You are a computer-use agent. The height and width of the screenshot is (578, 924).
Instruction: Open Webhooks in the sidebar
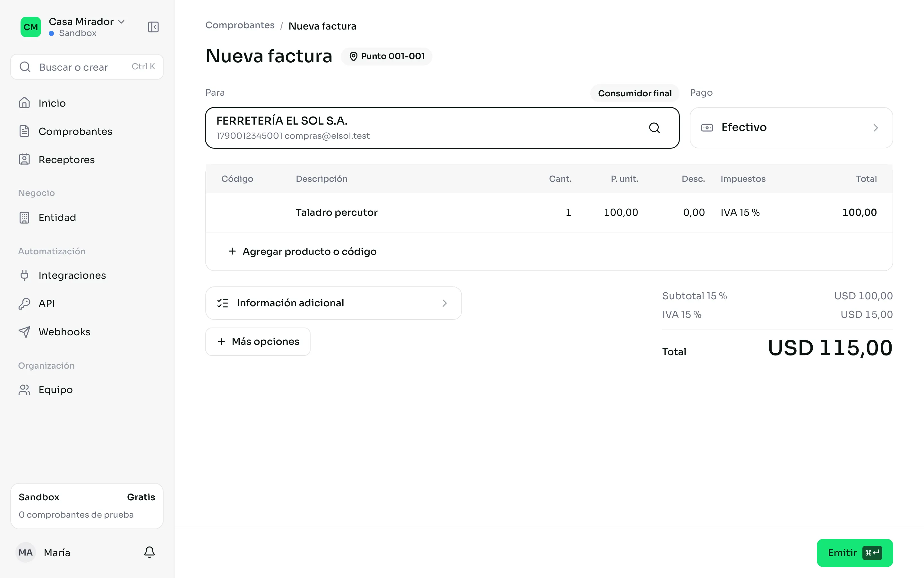pyautogui.click(x=87, y=332)
